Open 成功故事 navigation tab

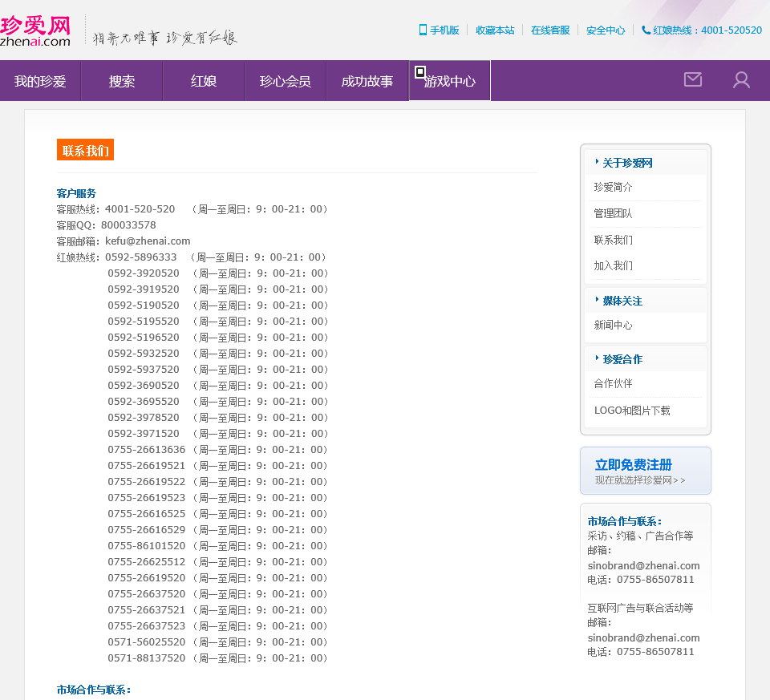tap(367, 81)
